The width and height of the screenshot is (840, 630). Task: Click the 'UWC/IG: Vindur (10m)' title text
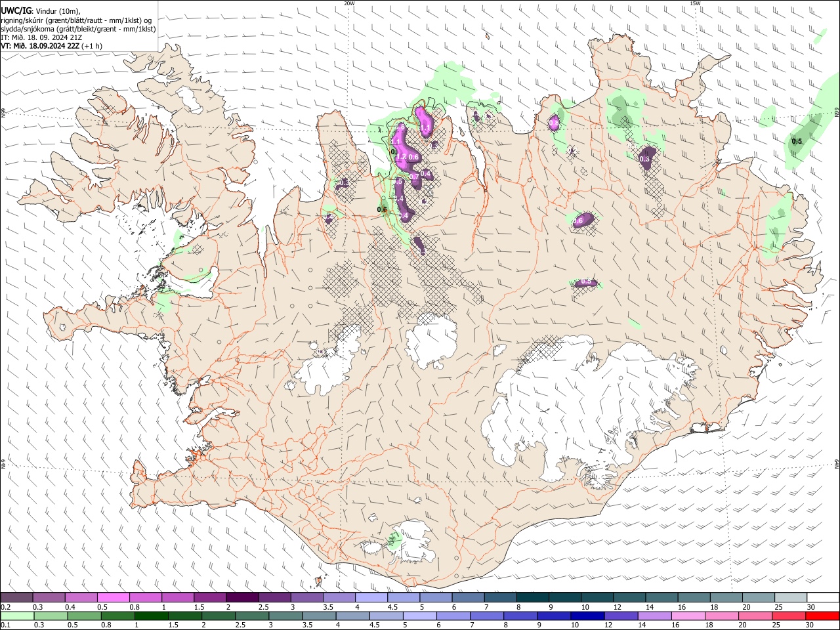click(x=41, y=11)
